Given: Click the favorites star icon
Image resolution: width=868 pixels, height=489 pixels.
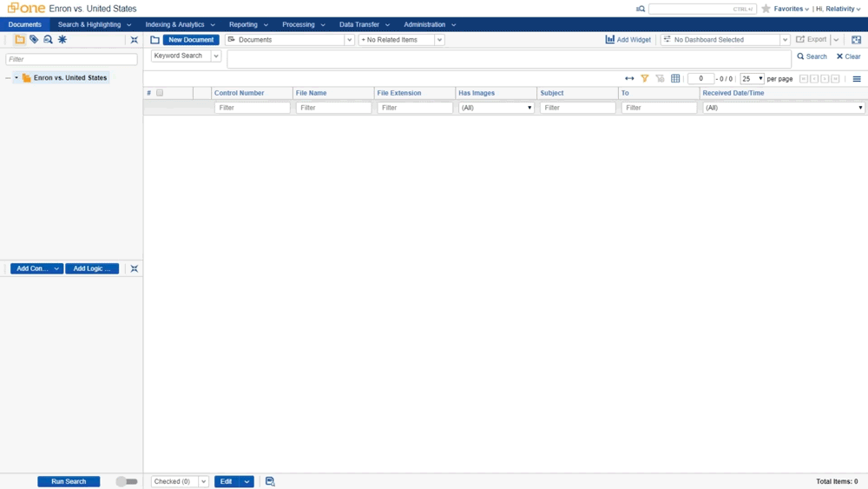Looking at the screenshot, I should click(x=766, y=9).
